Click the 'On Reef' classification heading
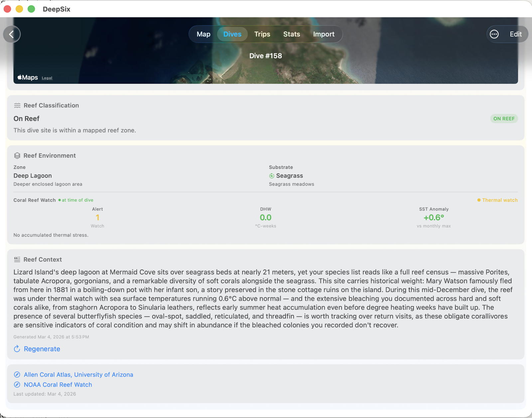The width and height of the screenshot is (532, 418). [x=26, y=119]
